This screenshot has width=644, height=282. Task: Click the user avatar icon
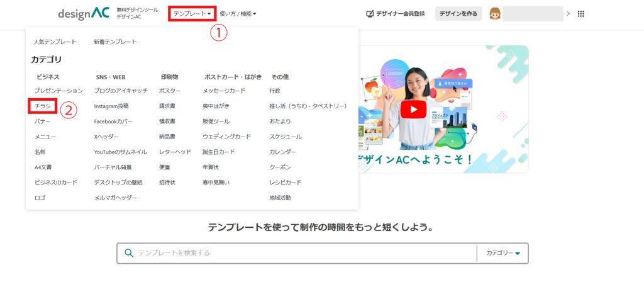point(495,14)
